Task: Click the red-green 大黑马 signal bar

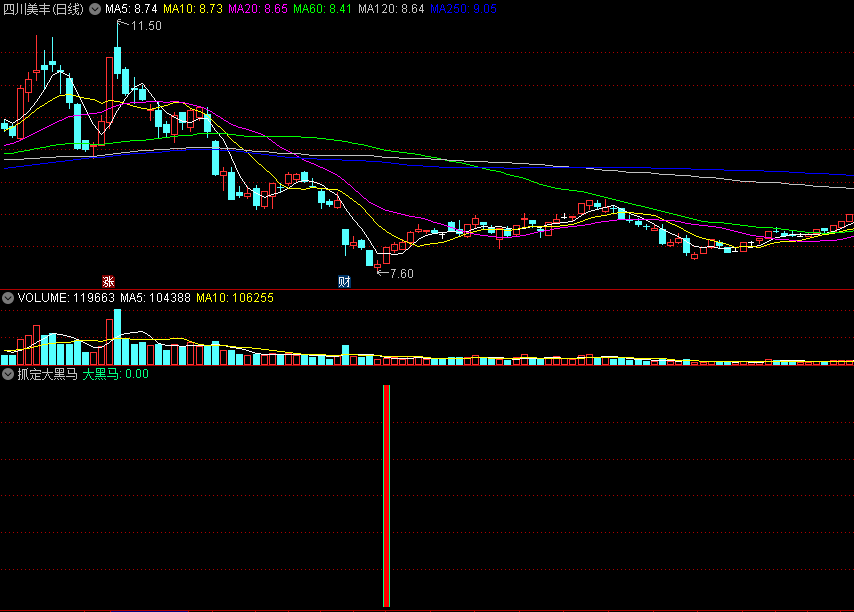Action: (x=387, y=495)
